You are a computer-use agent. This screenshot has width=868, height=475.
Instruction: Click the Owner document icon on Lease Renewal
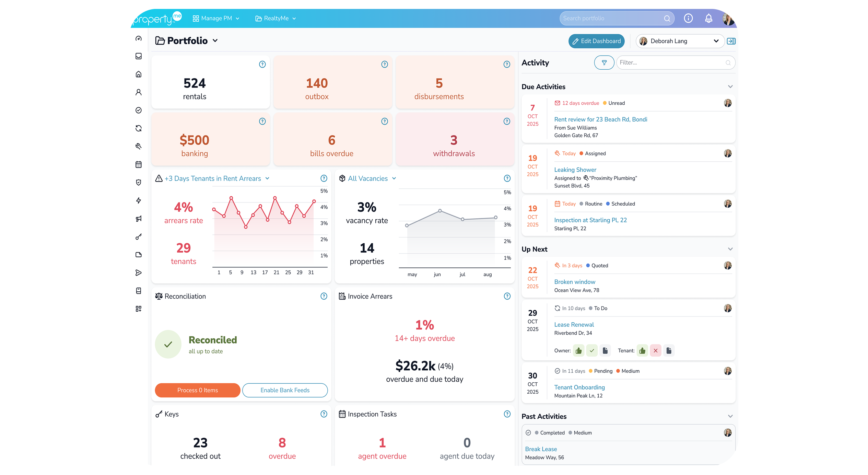(x=605, y=351)
